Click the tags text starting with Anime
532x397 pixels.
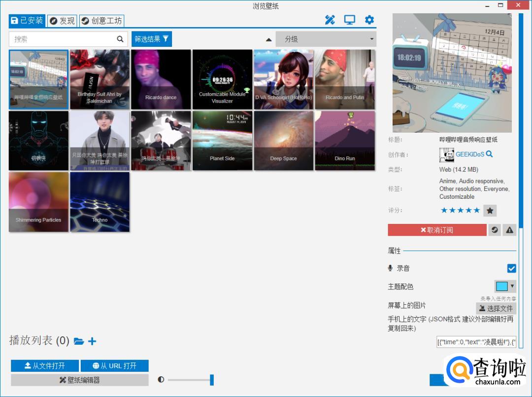474,189
